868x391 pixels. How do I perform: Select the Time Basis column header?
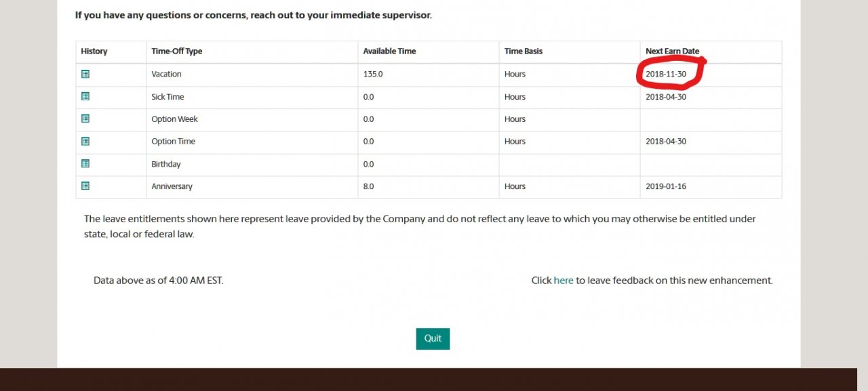pos(524,52)
